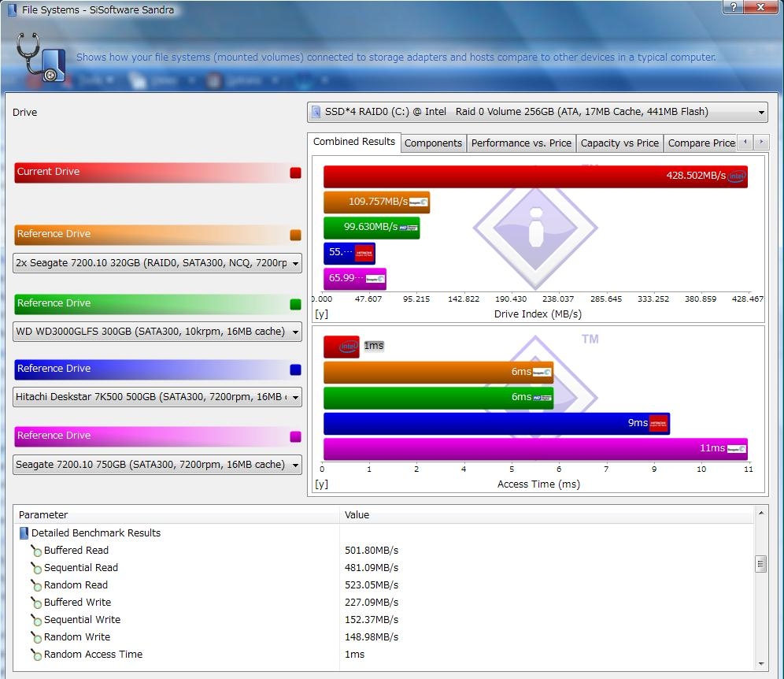
Task: Click the green Reference Drive header bar
Action: click(x=157, y=304)
